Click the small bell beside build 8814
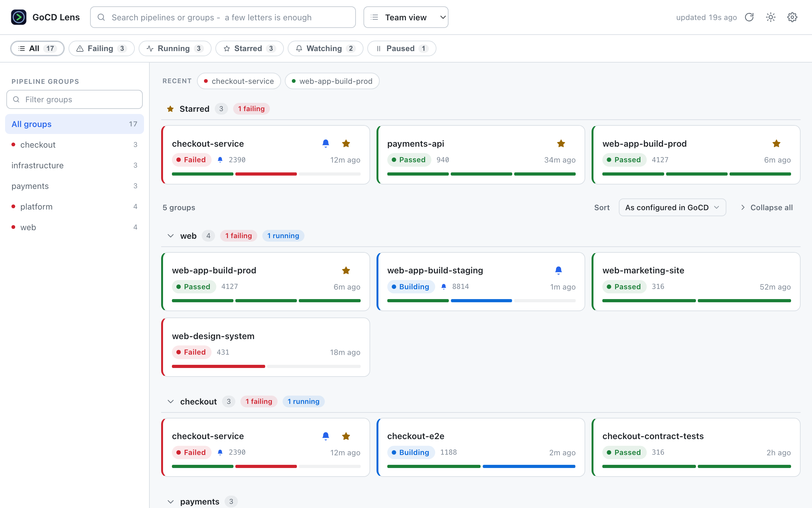Viewport: 812px width, 508px height. click(x=443, y=287)
